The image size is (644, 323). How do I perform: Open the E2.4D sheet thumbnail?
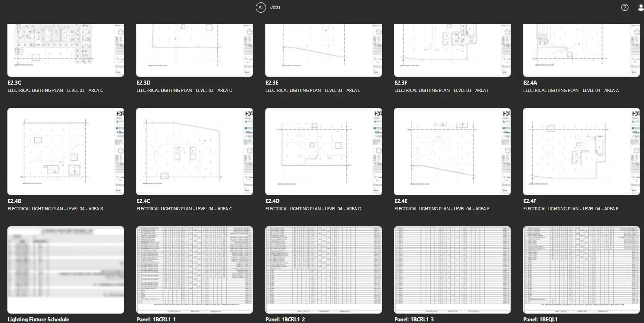pyautogui.click(x=323, y=151)
